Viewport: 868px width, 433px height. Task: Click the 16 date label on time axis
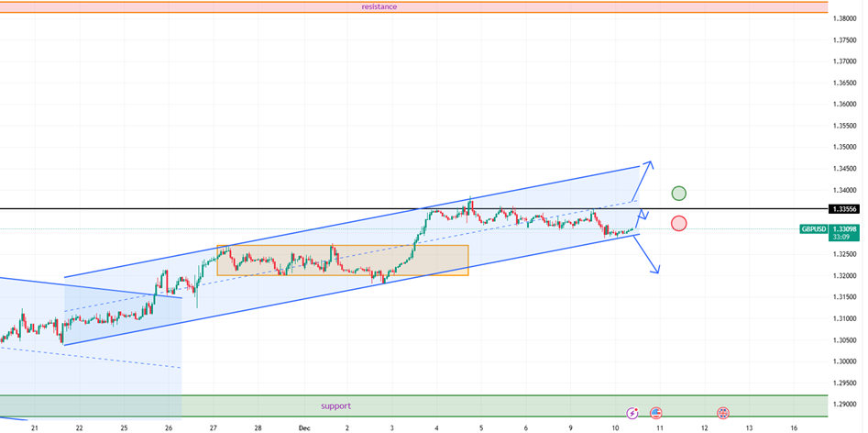[x=794, y=427]
